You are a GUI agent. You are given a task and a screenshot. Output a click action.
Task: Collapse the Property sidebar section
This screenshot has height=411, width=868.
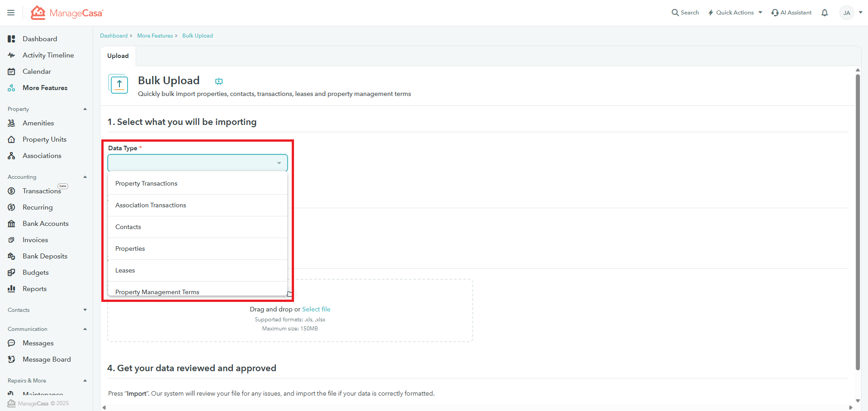point(85,109)
